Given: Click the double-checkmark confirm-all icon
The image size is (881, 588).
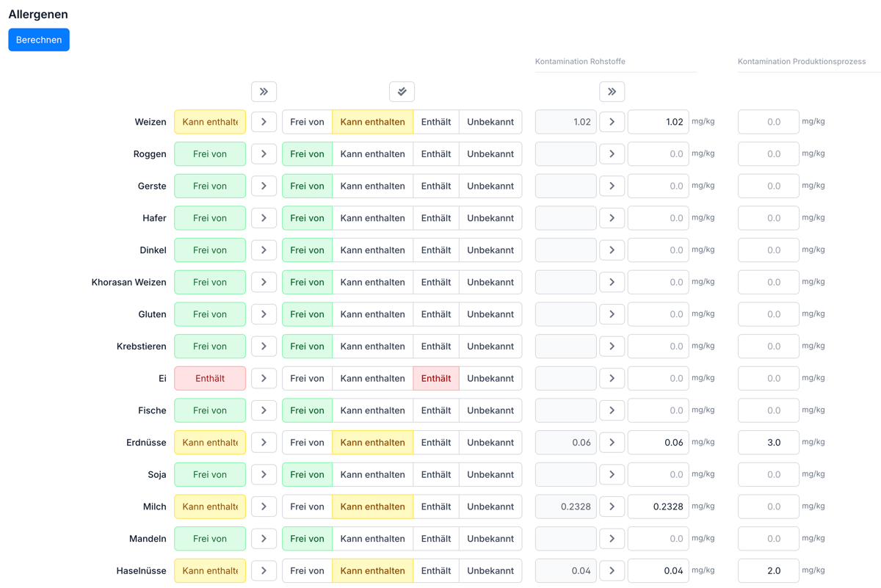Looking at the screenshot, I should coord(402,92).
